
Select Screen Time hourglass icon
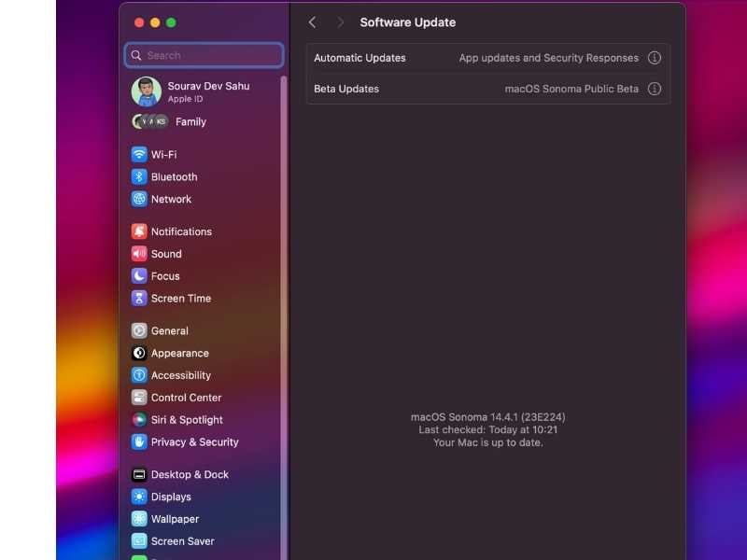(x=139, y=299)
